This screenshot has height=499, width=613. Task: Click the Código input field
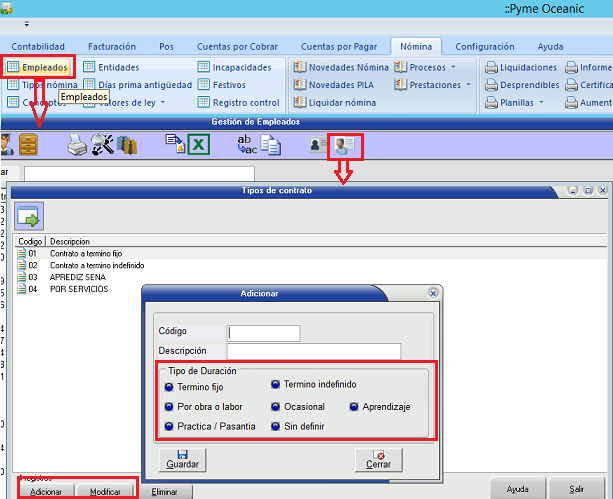(264, 333)
